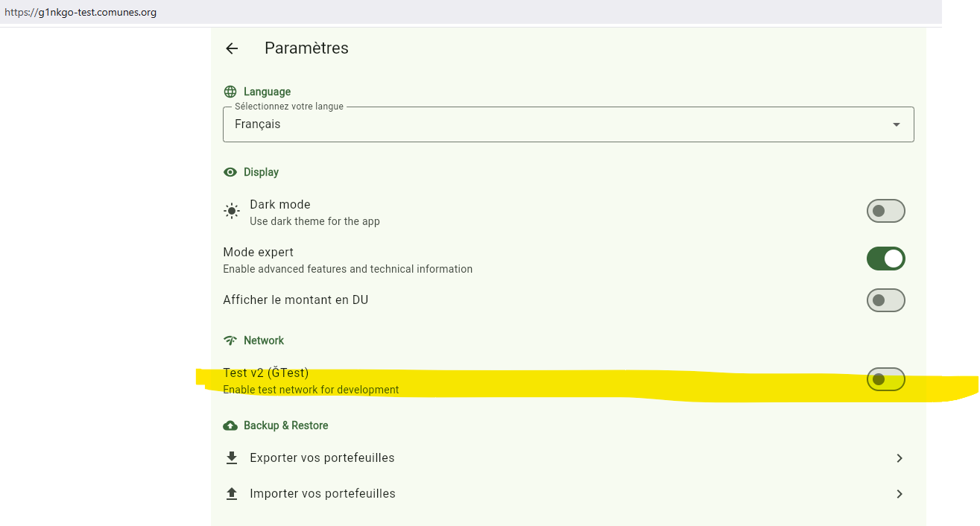Click the chevron next to Exporter vos portefeuilles
Image resolution: width=980 pixels, height=526 pixels.
click(x=900, y=458)
